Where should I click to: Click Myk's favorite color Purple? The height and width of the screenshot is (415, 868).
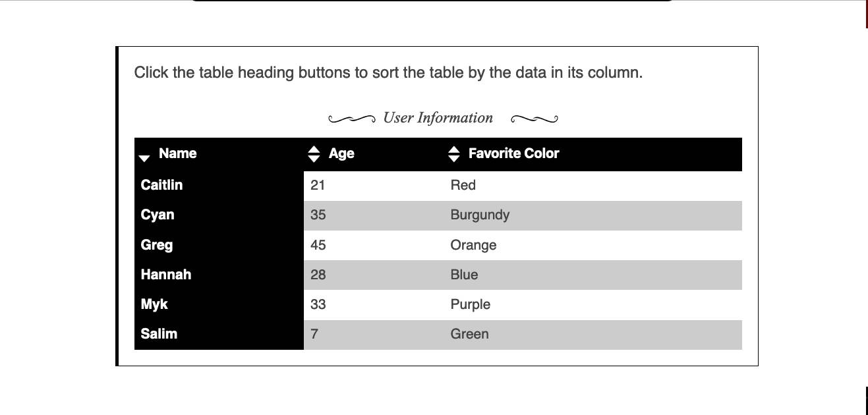[470, 304]
